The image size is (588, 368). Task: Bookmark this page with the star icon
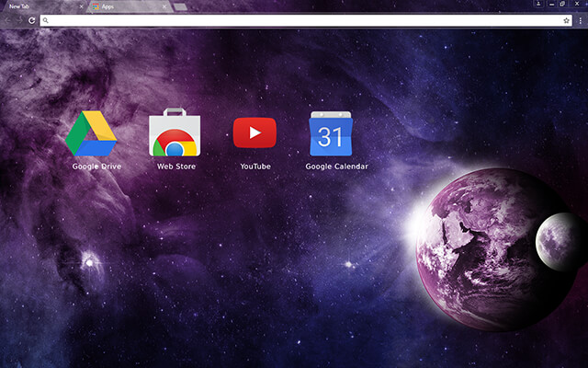click(566, 20)
